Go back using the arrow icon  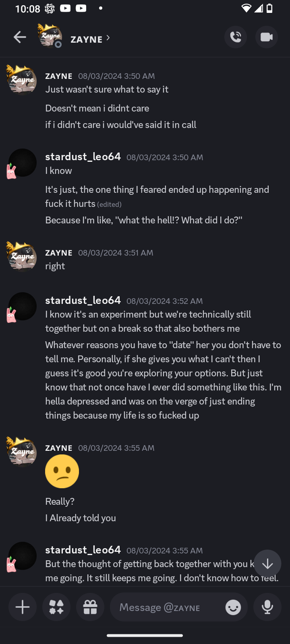click(20, 37)
